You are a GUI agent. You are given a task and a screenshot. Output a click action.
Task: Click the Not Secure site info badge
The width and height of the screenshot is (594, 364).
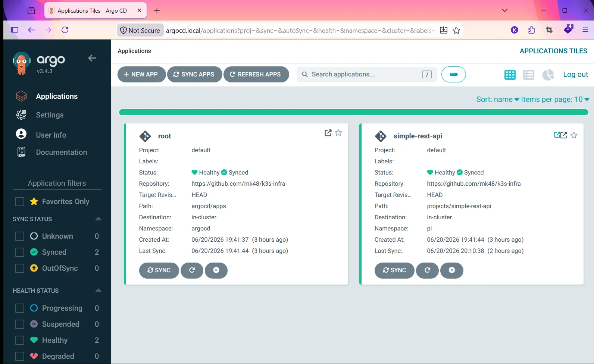coord(140,30)
